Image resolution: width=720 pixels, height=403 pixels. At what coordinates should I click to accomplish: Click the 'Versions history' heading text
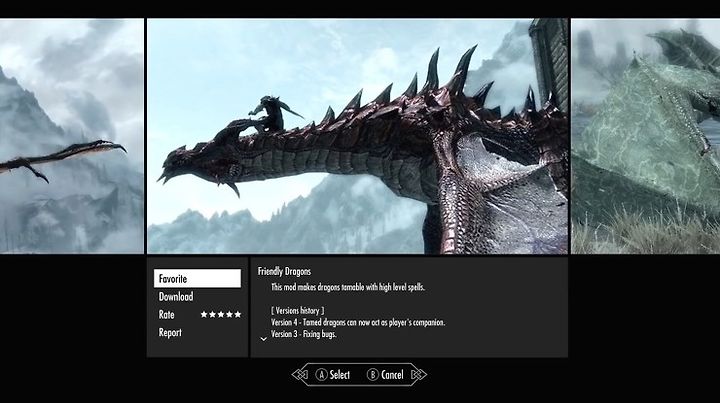point(298,310)
